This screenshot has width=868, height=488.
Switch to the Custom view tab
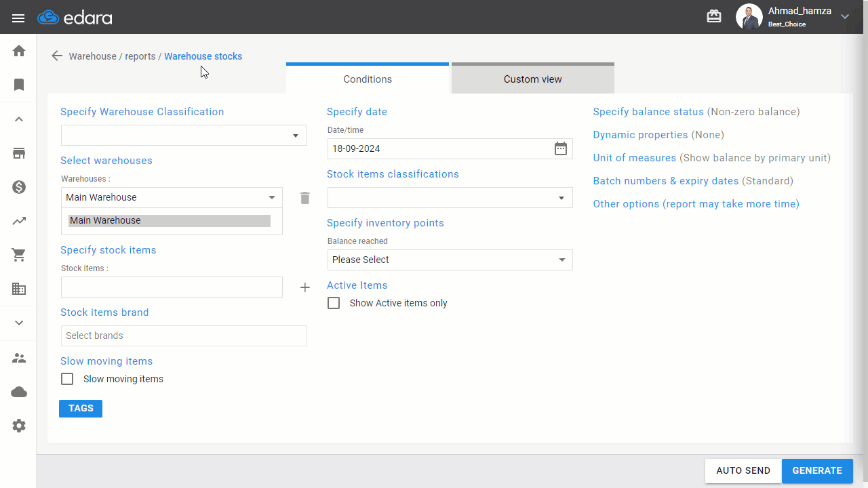coord(533,79)
